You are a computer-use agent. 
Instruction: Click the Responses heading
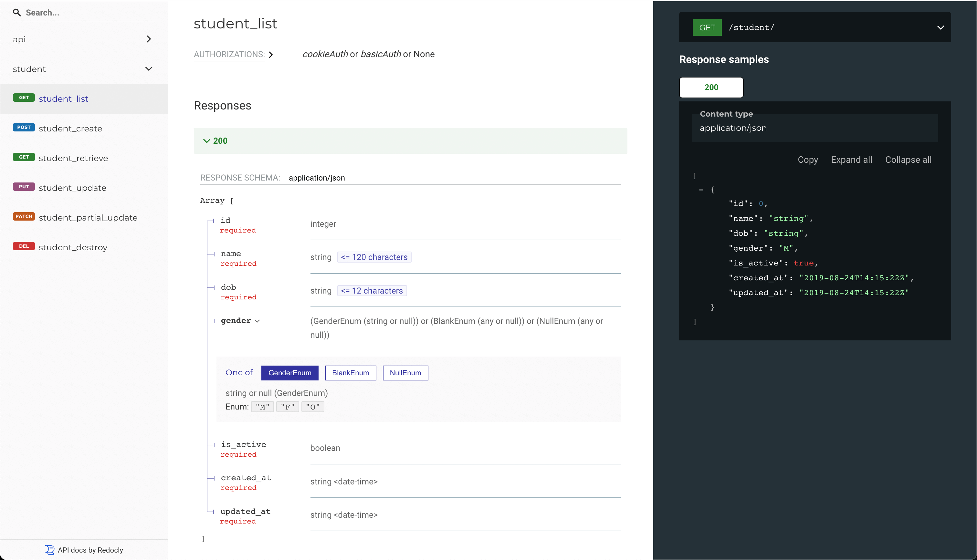pyautogui.click(x=222, y=106)
